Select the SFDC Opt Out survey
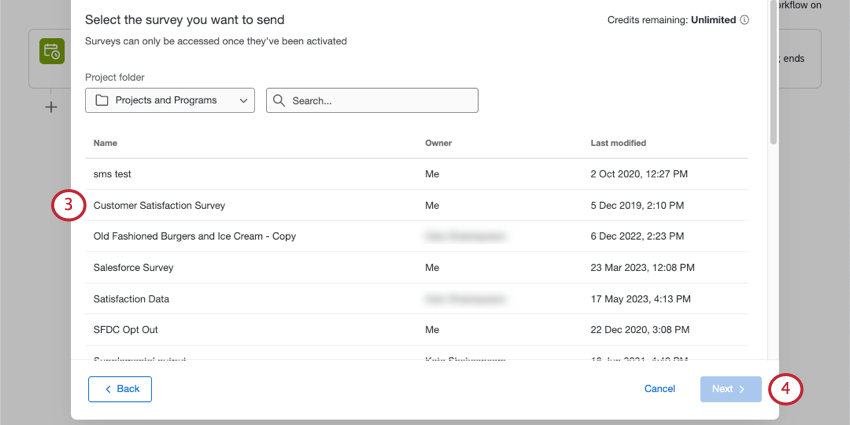This screenshot has height=425, width=850. pos(126,330)
